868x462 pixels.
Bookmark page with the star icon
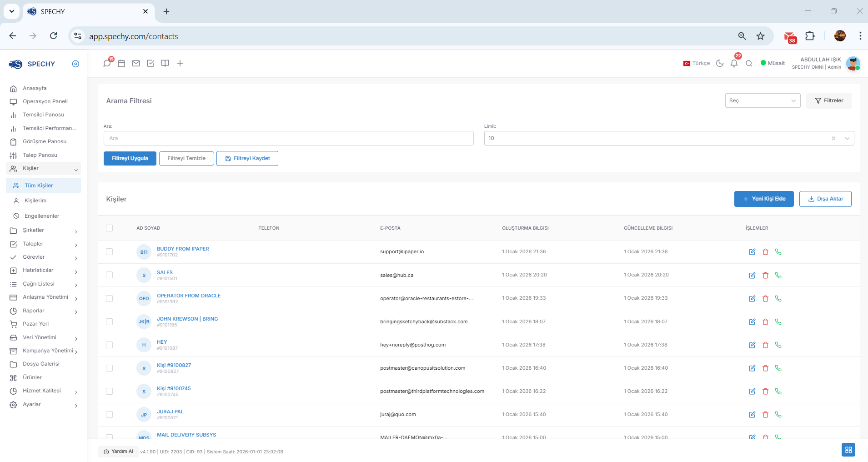click(x=760, y=36)
